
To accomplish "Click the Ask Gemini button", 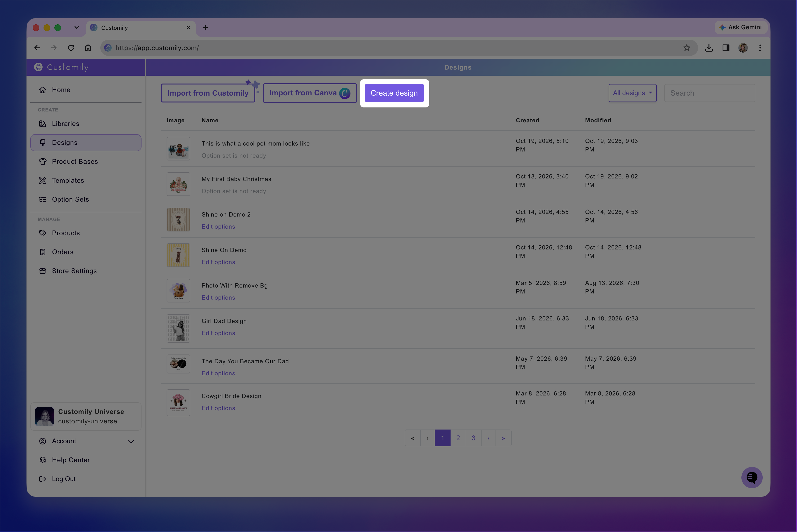I will [741, 27].
